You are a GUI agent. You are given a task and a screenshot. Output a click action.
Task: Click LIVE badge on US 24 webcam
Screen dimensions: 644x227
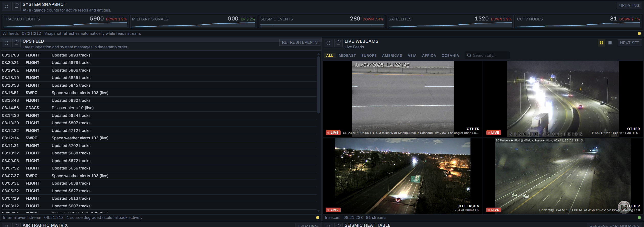(333, 133)
